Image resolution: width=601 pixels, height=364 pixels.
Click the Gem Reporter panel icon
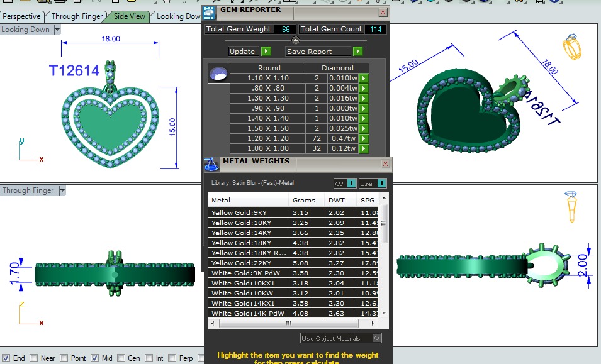(210, 13)
